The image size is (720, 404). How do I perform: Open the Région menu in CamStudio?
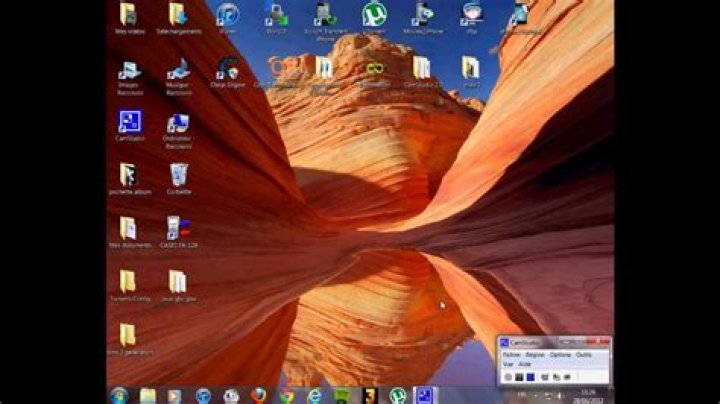[535, 355]
